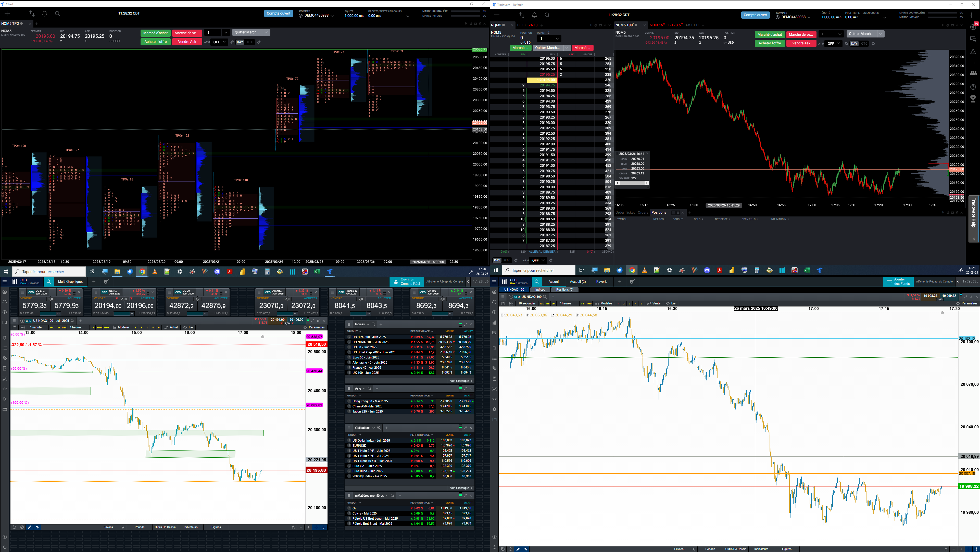Open Indices panel hamburger menu

[x=349, y=324]
